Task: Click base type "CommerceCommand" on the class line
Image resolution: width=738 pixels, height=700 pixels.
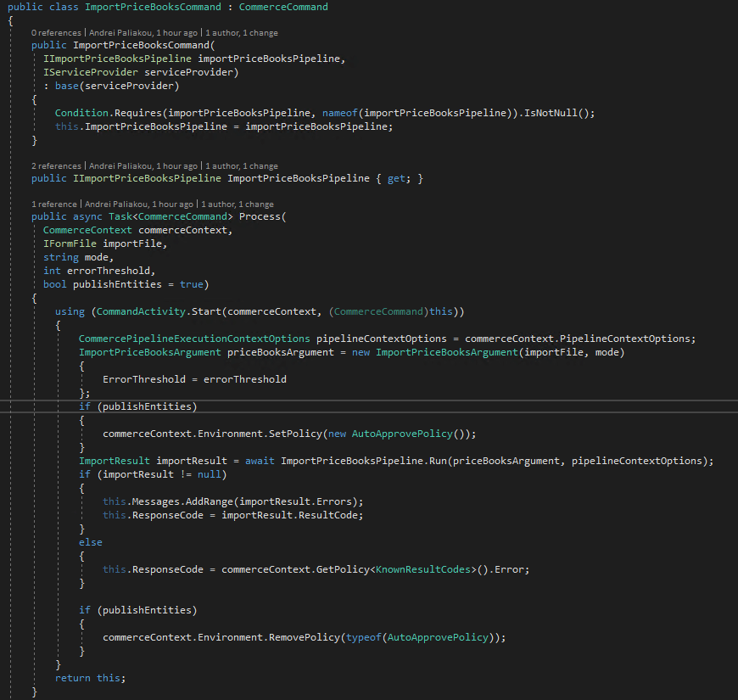Action: coord(283,7)
